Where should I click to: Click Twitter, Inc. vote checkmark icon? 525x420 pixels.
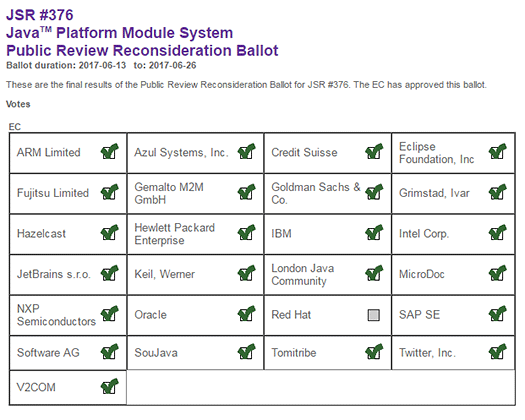pyautogui.click(x=498, y=352)
